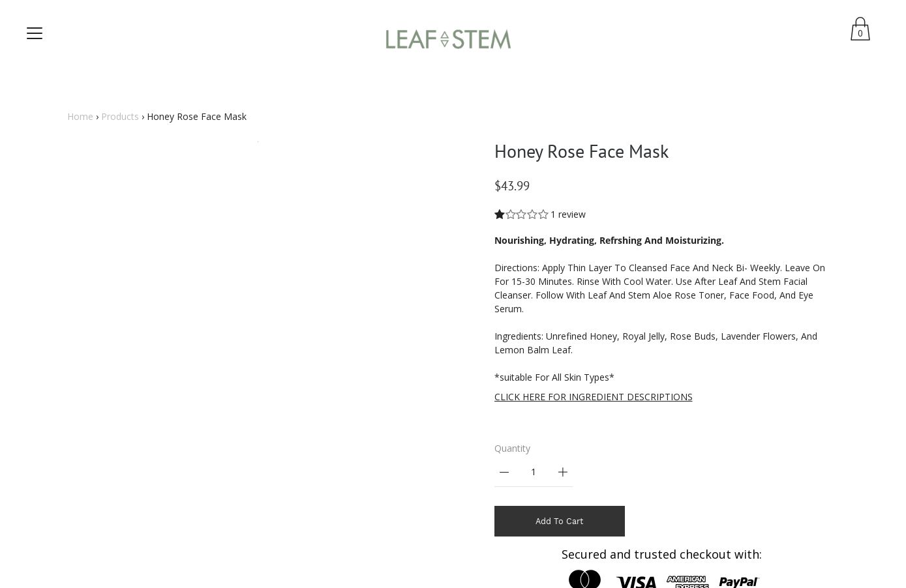This screenshot has height=588, width=906.
Task: Click the PayPal payment icon
Action: point(739,581)
